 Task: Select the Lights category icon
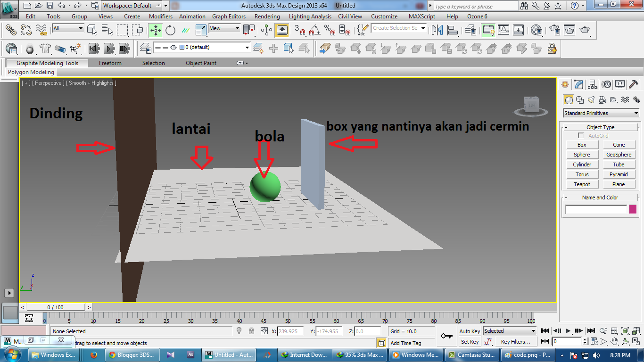(591, 100)
